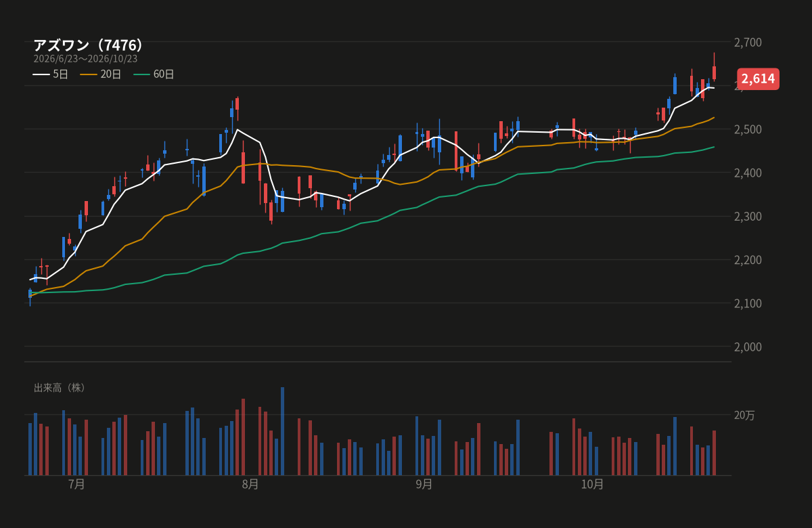
Task: Click the tallest volume bar in early August
Action: (x=283, y=431)
